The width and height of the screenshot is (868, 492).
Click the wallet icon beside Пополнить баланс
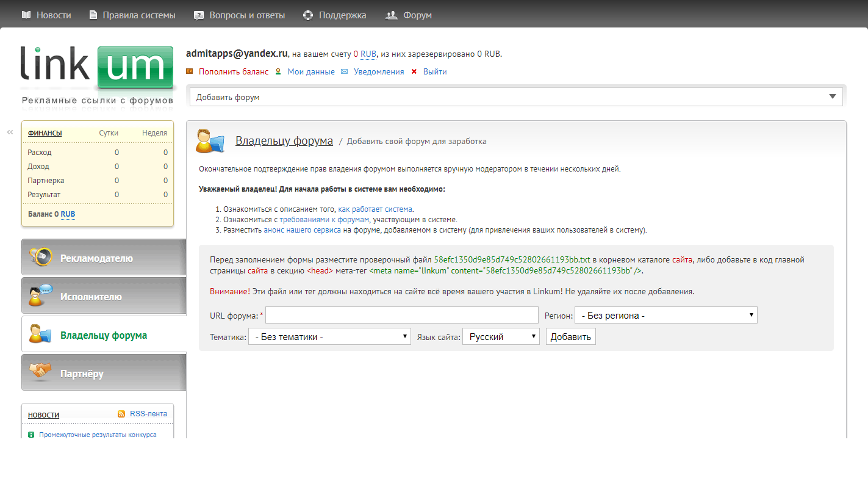(190, 71)
